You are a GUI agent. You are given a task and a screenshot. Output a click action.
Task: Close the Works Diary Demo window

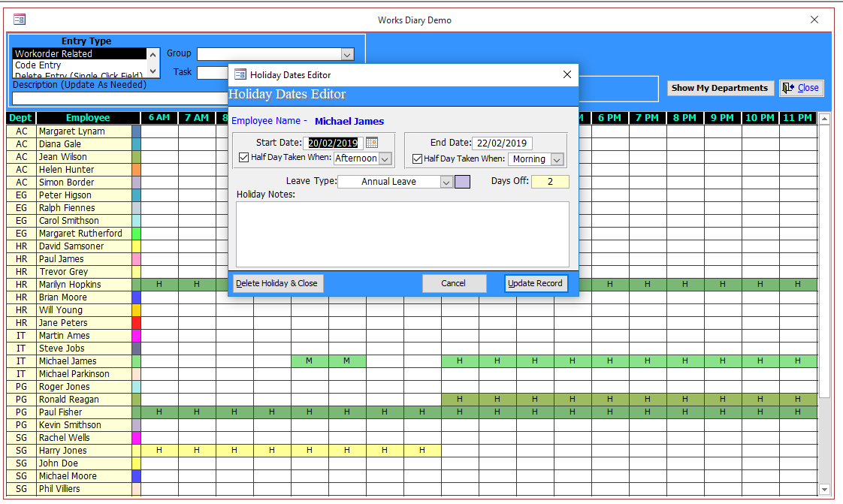click(x=814, y=20)
